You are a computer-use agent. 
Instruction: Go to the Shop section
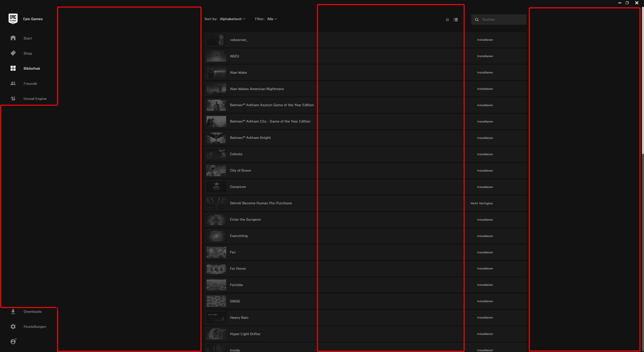28,53
